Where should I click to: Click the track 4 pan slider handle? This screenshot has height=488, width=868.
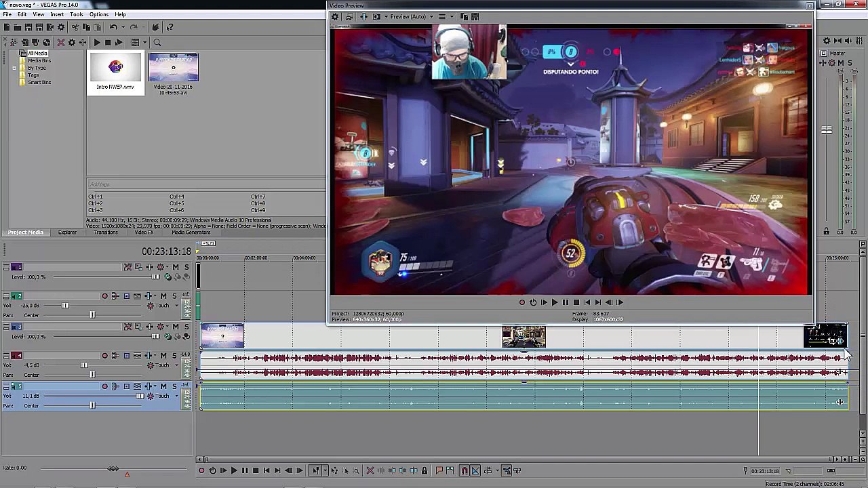point(92,375)
